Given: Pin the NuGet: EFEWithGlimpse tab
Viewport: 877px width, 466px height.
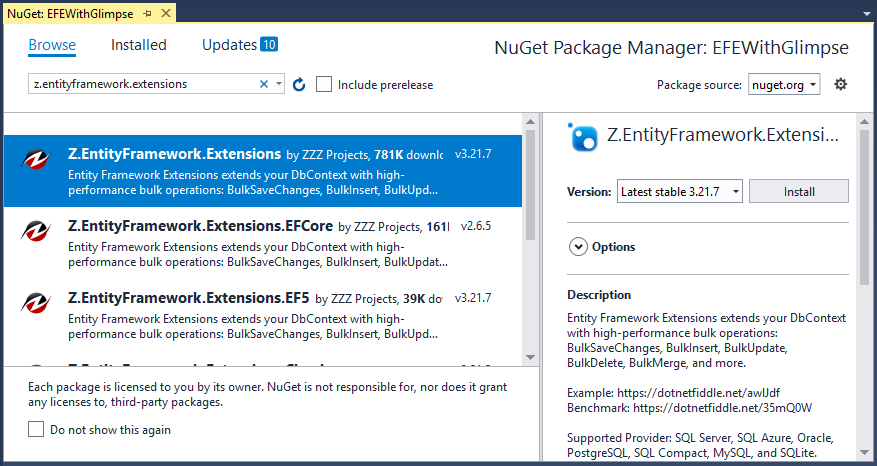Looking at the screenshot, I should [x=148, y=13].
